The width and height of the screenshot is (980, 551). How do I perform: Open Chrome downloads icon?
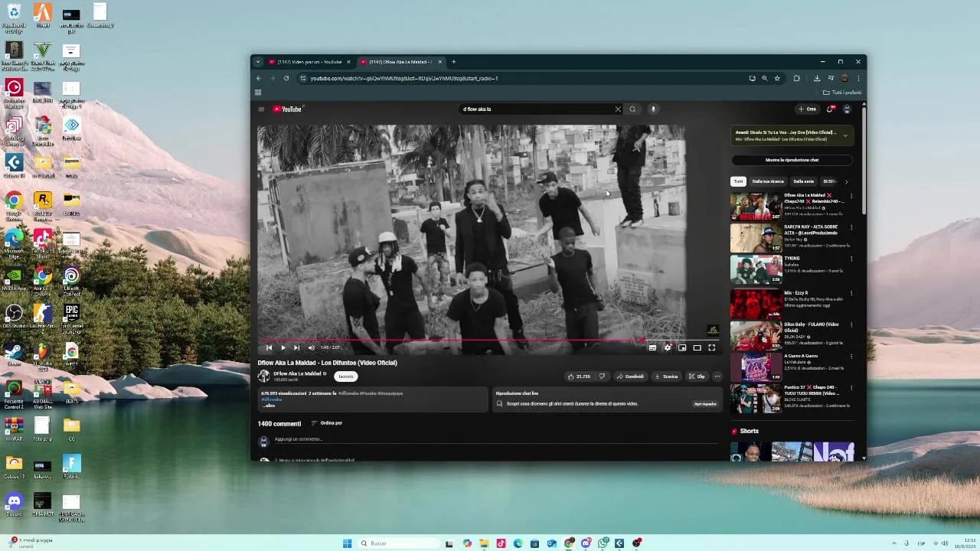coord(817,78)
